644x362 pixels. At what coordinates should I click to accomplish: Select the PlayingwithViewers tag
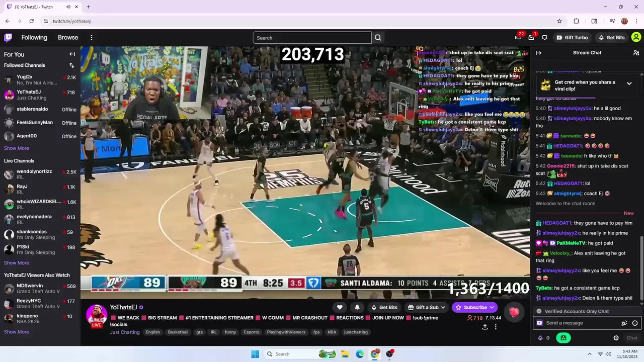[x=286, y=332]
